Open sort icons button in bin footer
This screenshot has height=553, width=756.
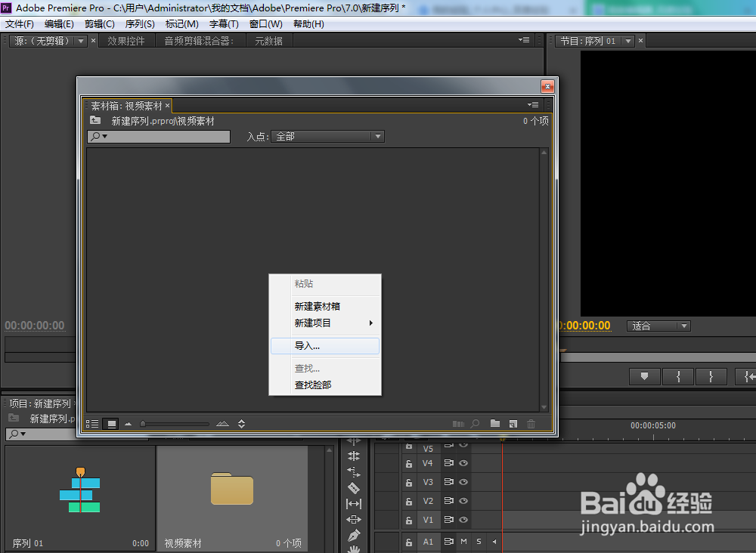click(x=242, y=424)
